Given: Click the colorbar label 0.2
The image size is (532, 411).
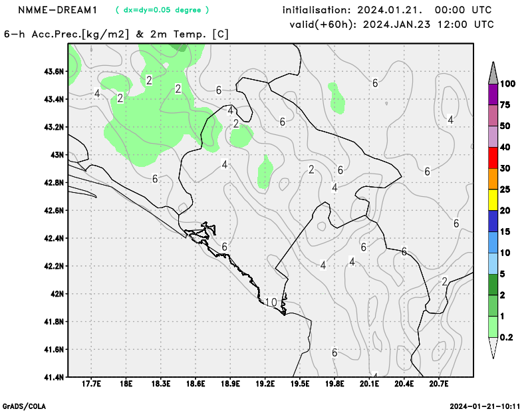Looking at the screenshot, I should 506,337.
